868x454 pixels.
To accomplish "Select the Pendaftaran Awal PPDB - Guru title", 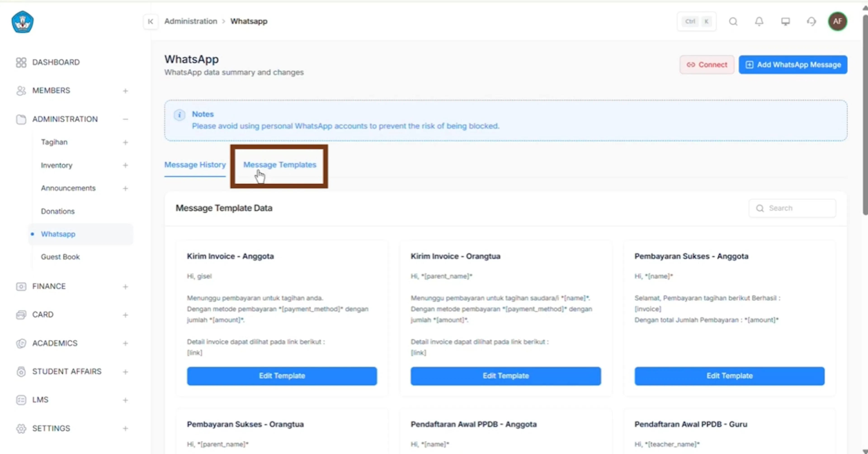I will [691, 424].
